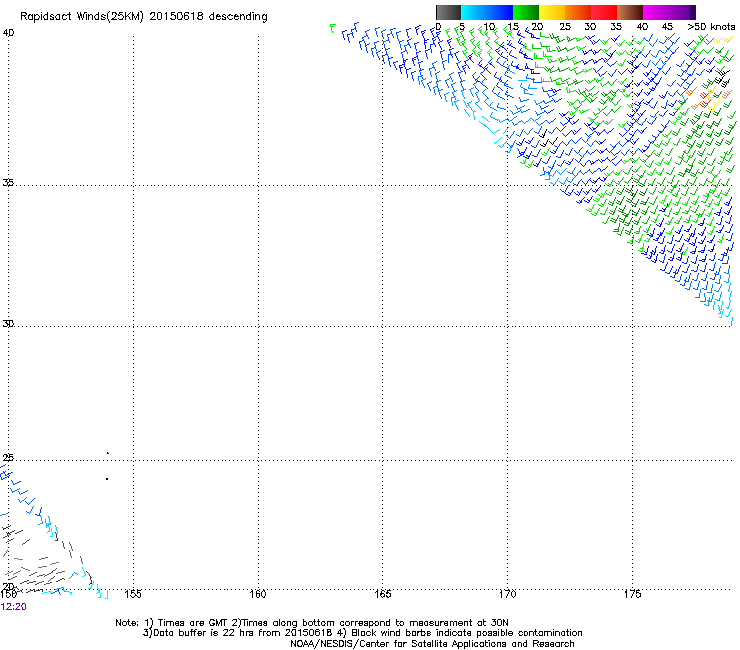Click longitude label 155
This screenshot has width=740, height=650.
click(133, 594)
